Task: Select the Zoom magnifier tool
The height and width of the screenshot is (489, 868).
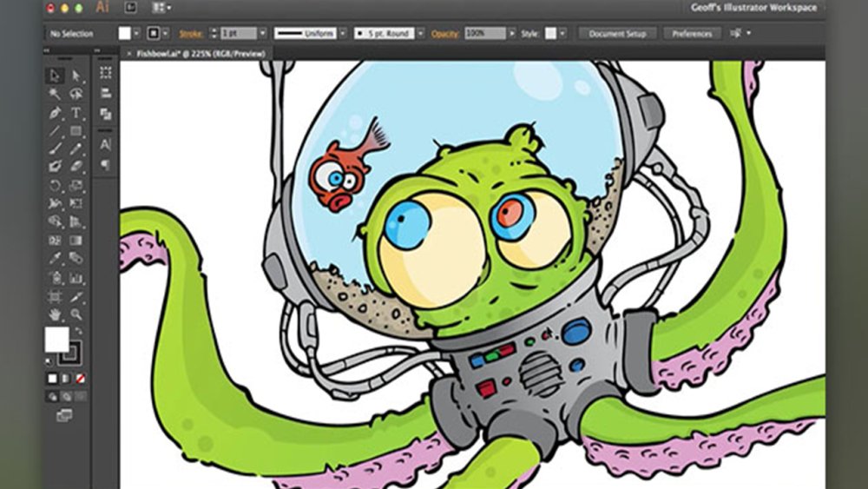Action: (x=76, y=315)
